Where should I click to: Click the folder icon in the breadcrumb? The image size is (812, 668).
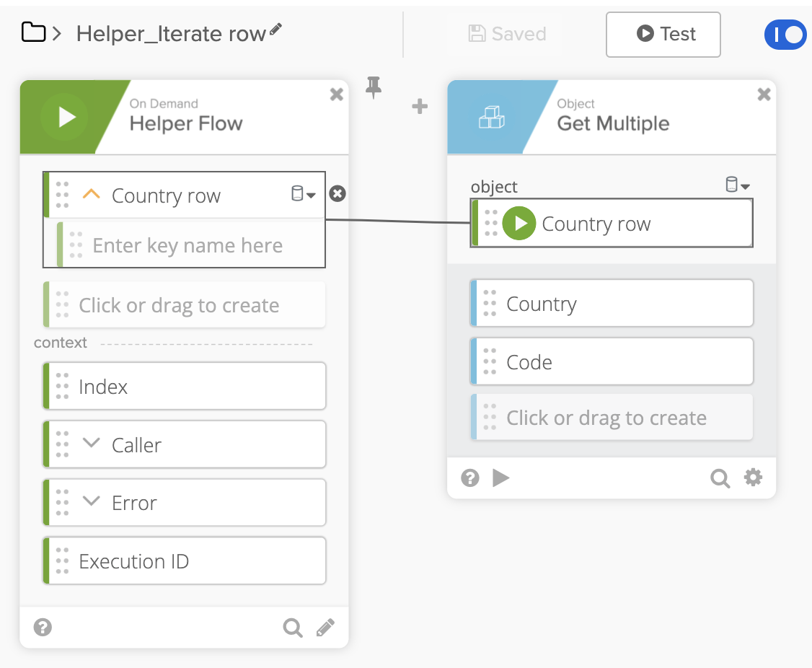coord(33,32)
